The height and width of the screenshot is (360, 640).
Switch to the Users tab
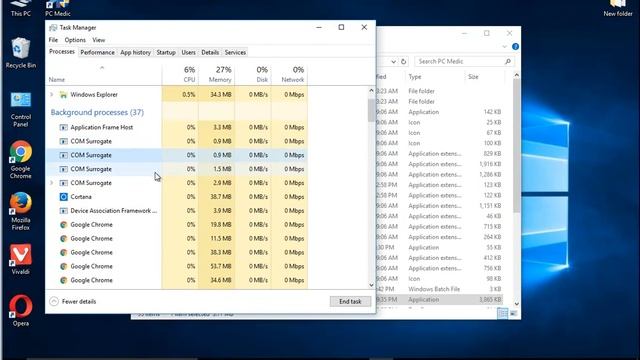(188, 52)
